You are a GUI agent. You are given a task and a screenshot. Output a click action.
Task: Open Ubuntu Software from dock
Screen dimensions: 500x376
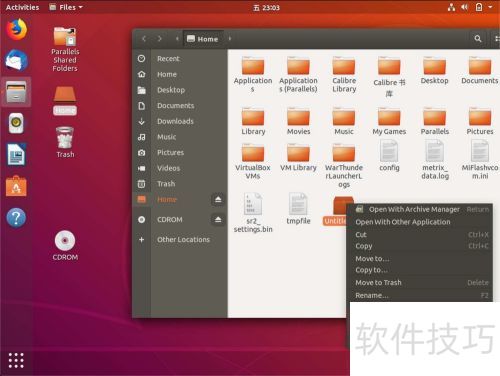pos(16,186)
